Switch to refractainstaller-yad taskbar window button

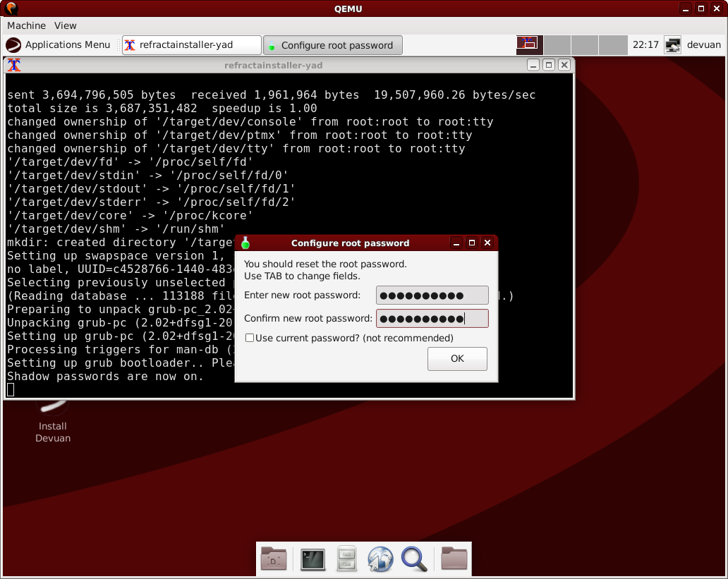pos(191,45)
